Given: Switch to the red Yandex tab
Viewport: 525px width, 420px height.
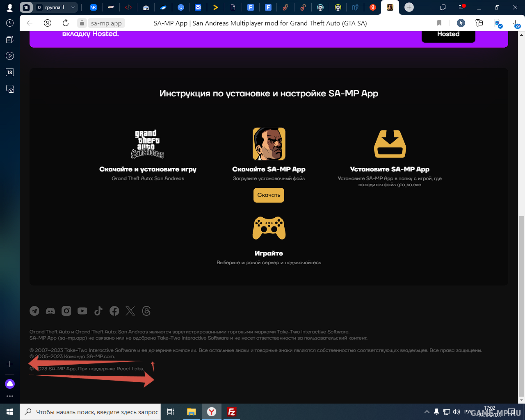Looking at the screenshot, I should pyautogui.click(x=373, y=7).
